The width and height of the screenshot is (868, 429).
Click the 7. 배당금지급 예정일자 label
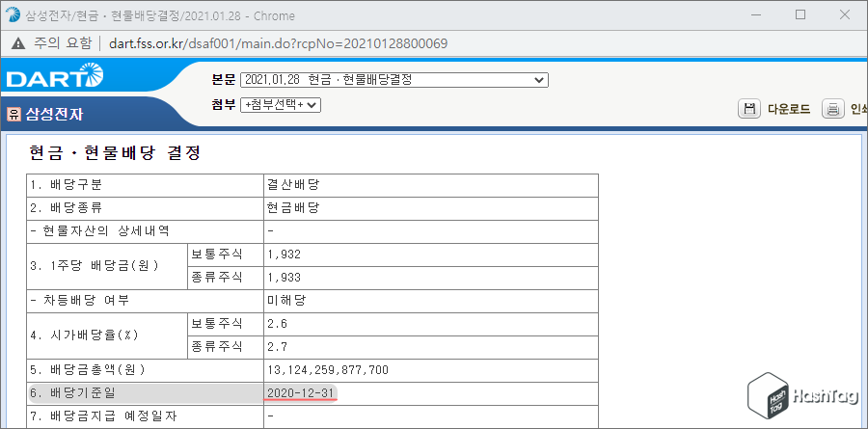tap(104, 416)
